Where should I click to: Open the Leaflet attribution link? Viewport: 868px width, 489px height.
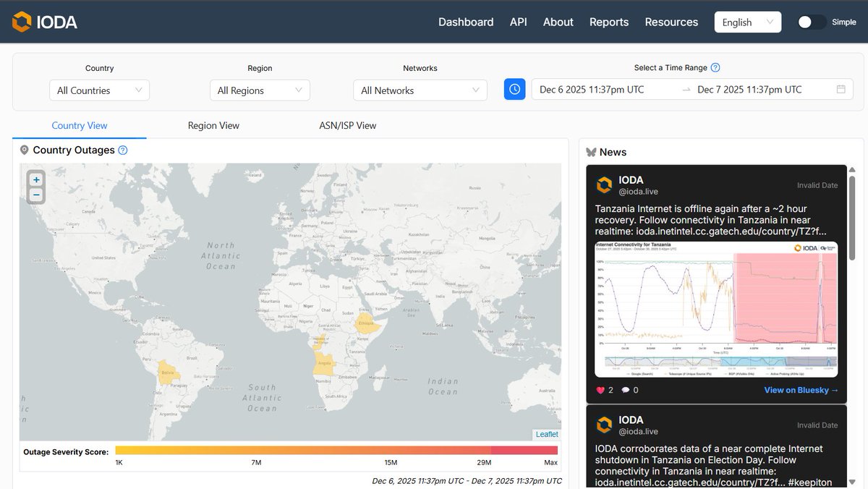547,434
